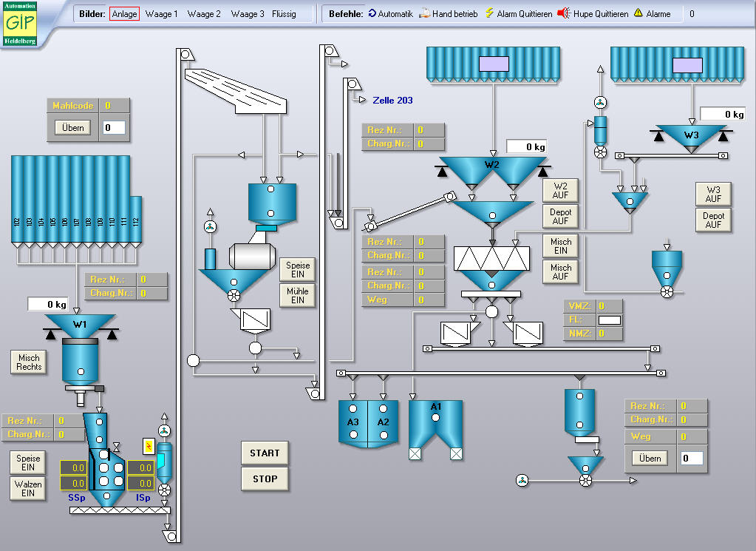Click the W3 scale hopper
This screenshot has width=756, height=551.
pos(691,137)
